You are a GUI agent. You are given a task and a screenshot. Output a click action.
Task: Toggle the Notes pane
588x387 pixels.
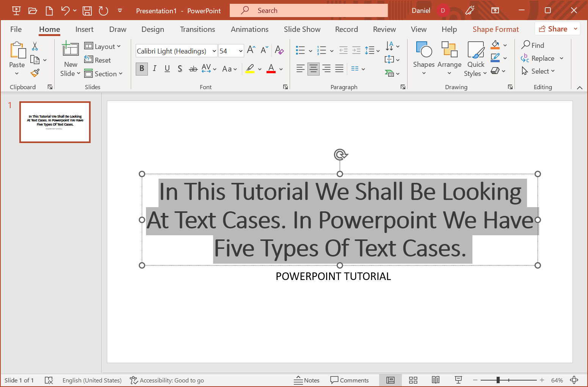(307, 380)
